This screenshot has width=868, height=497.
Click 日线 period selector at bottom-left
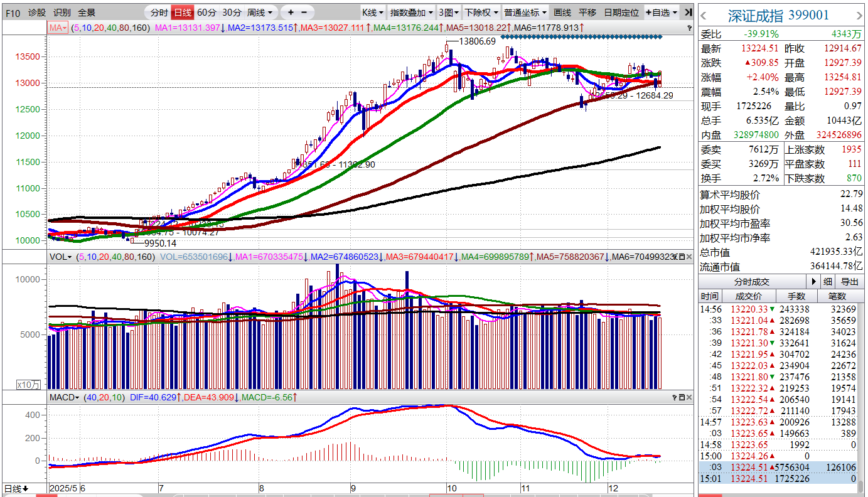[16, 489]
